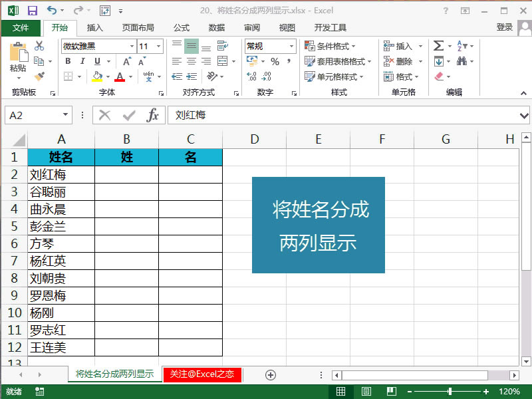Select the 关注@Excel之恋 sheet tab

(x=204, y=374)
